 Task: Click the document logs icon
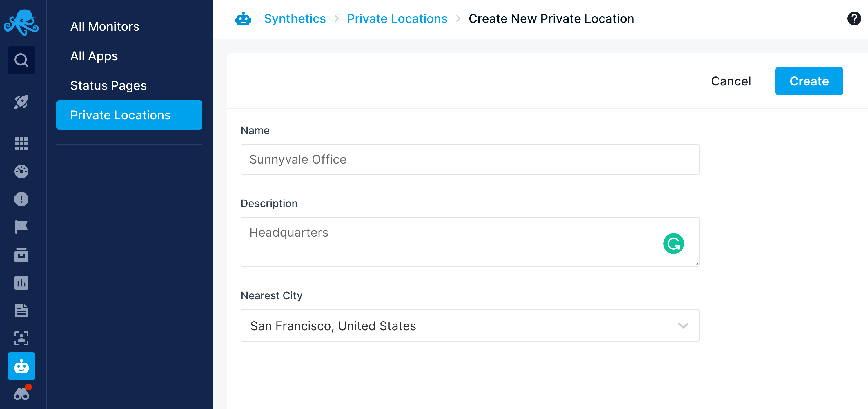tap(21, 310)
